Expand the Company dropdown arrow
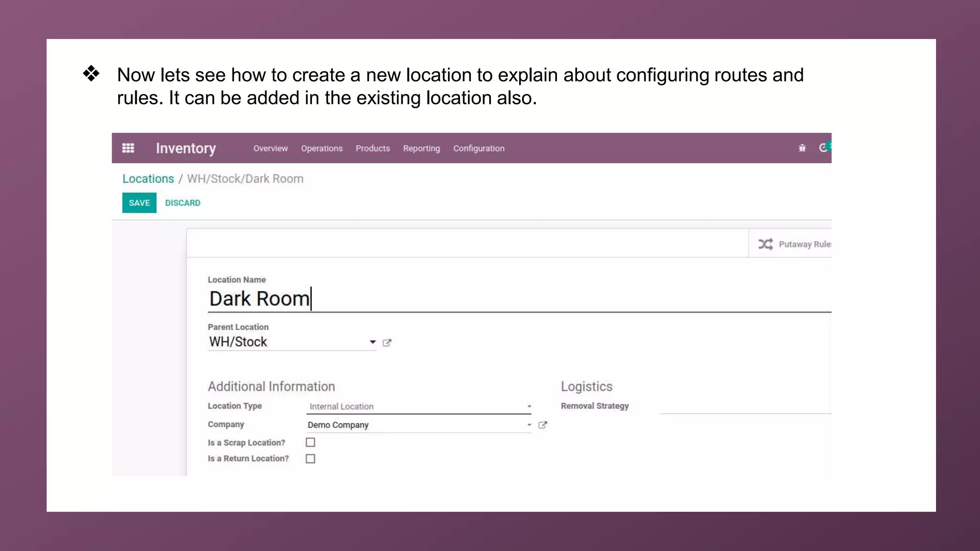Screen dimensions: 980x551 click(x=529, y=425)
